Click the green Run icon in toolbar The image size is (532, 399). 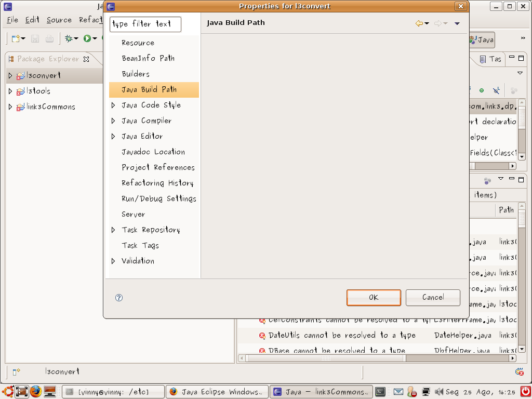tap(87, 38)
